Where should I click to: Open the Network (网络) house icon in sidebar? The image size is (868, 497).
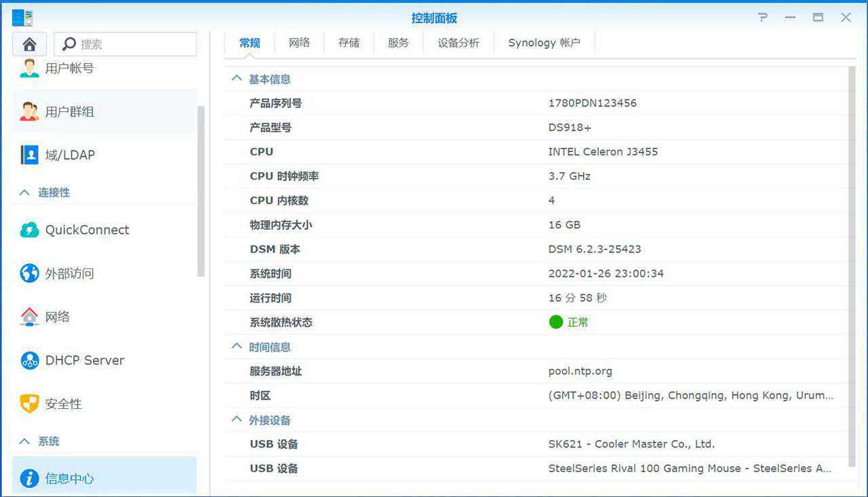[x=29, y=317]
